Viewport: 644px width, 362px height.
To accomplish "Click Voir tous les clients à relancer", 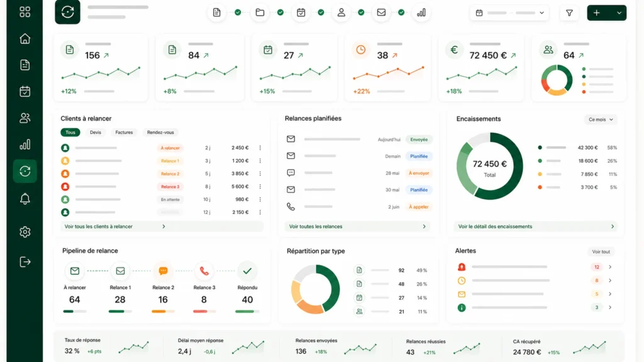I will click(162, 226).
